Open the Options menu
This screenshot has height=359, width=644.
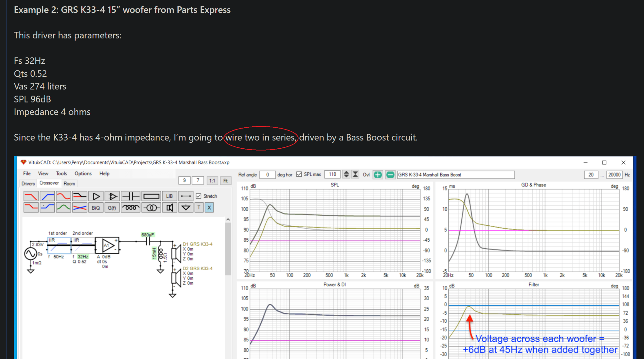[83, 174]
